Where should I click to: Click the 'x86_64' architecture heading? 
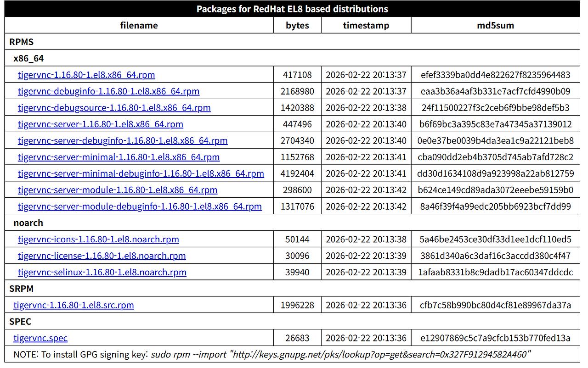coord(28,58)
